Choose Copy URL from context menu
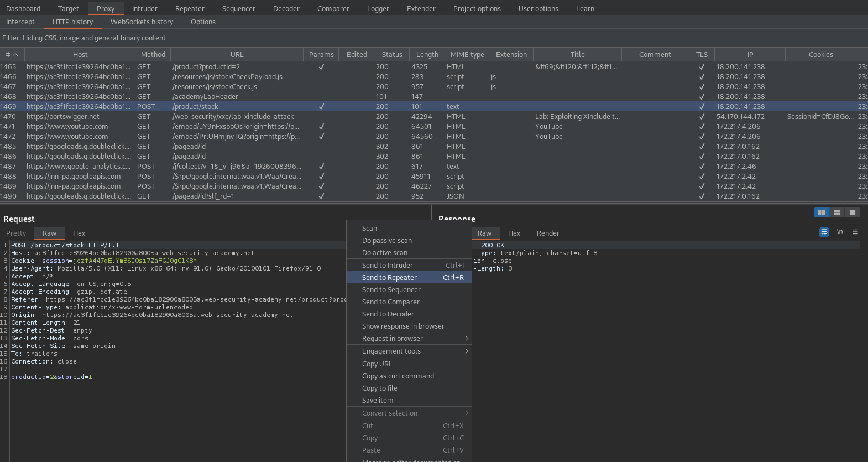The width and height of the screenshot is (868, 462). (409, 364)
